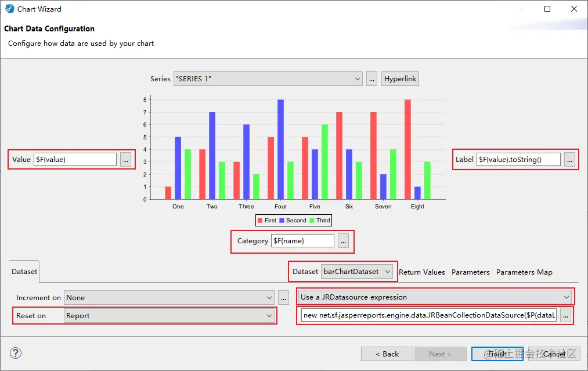The image size is (588, 371).
Task: Click green Third legend swatch
Action: click(312, 221)
